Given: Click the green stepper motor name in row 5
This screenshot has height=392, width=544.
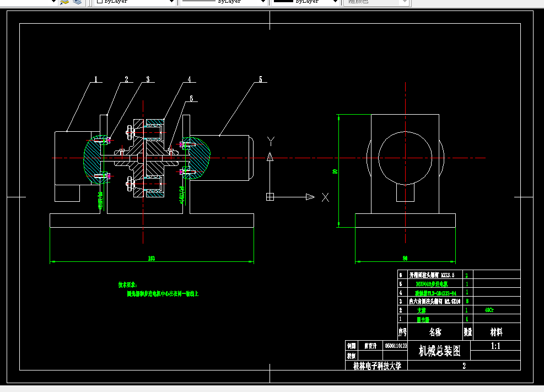Looking at the screenshot, I should click(432, 284).
